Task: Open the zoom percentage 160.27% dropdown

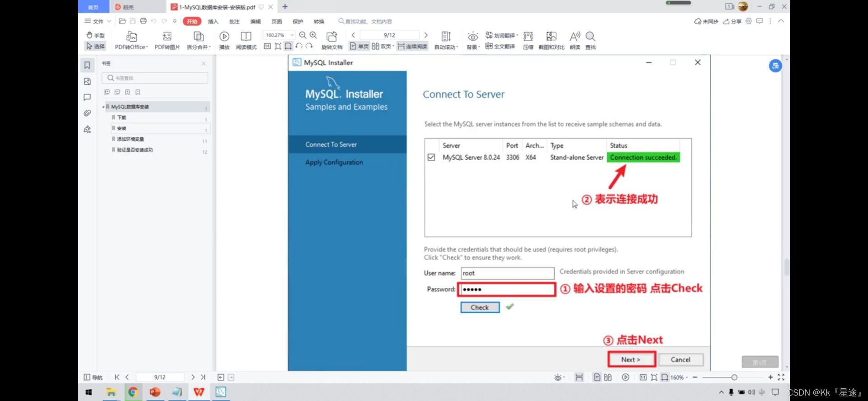Action: [292, 35]
